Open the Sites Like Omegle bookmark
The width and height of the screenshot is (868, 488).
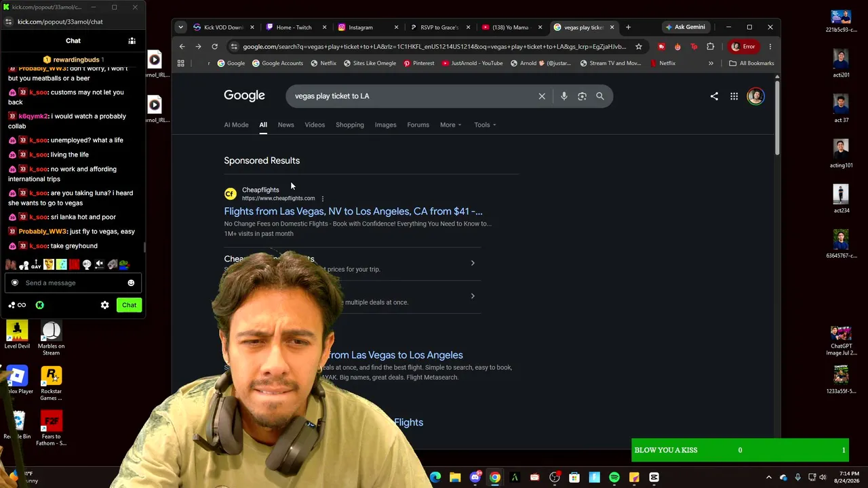(x=370, y=63)
